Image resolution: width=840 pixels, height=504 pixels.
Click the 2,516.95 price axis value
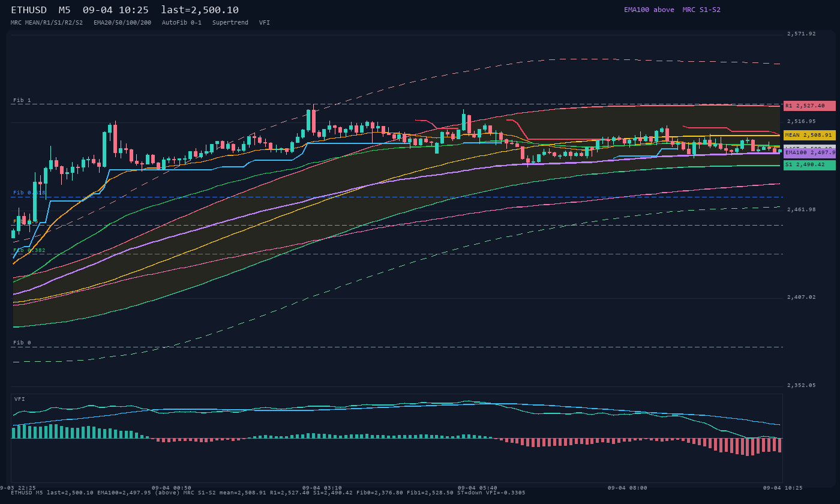pyautogui.click(x=802, y=121)
